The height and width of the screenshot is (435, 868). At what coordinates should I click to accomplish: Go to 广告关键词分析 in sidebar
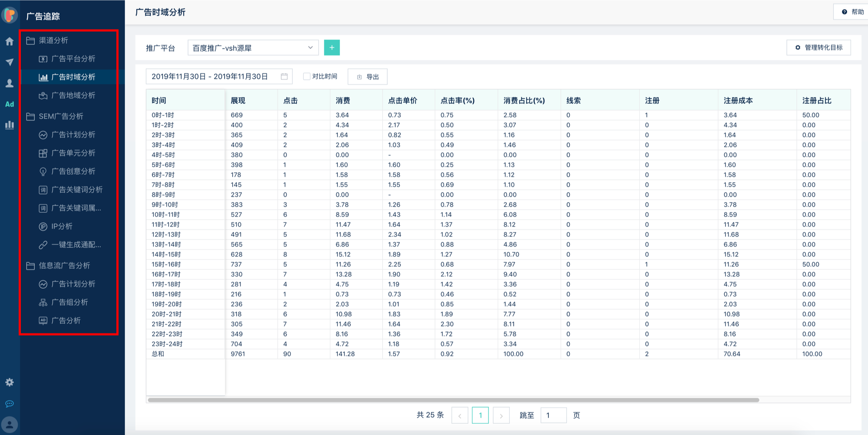pos(76,190)
